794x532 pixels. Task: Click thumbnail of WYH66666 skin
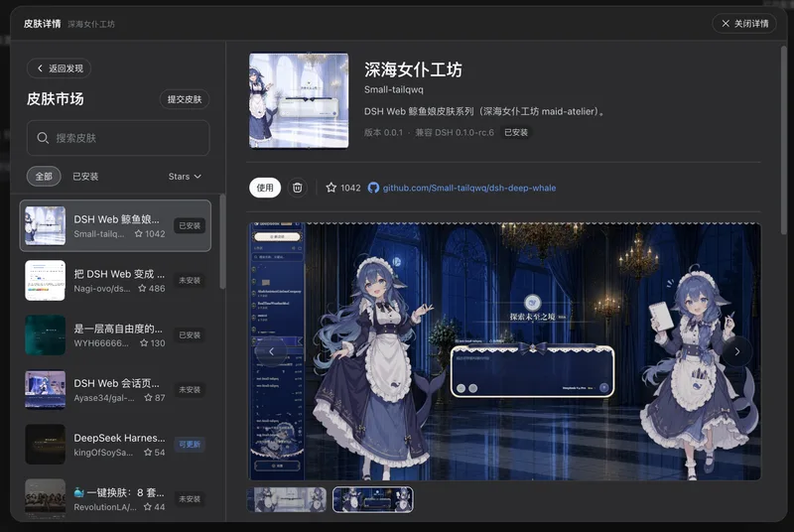coord(45,335)
